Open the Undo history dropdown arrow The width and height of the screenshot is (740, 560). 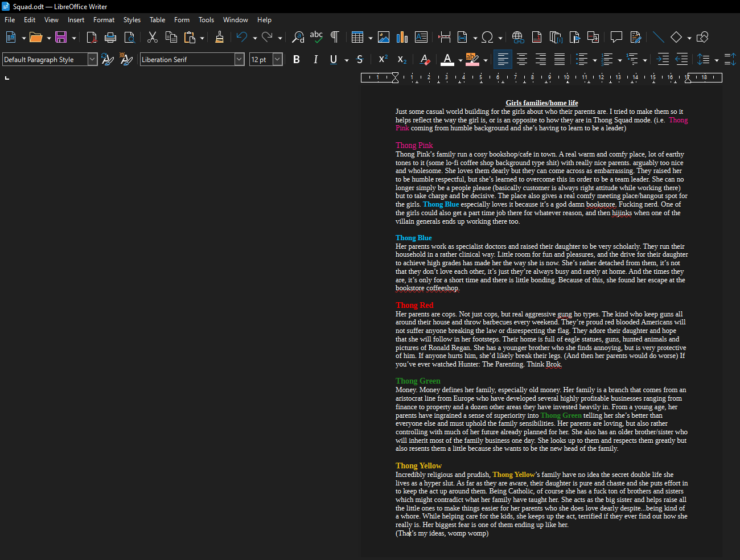pos(254,38)
